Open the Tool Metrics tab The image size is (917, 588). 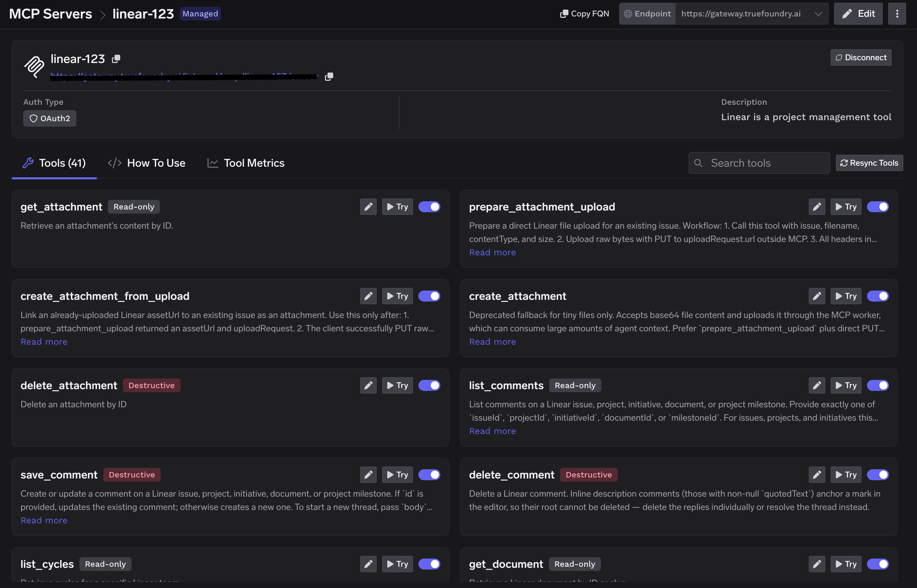[x=246, y=163]
